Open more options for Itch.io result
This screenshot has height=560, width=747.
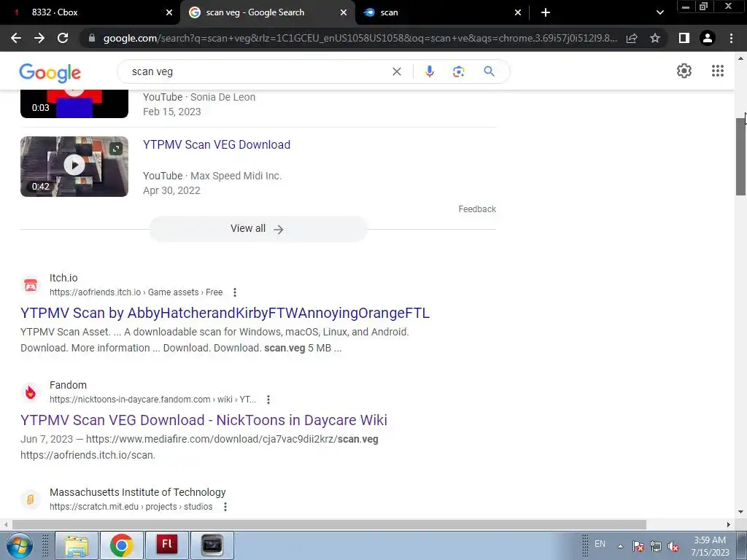234,292
